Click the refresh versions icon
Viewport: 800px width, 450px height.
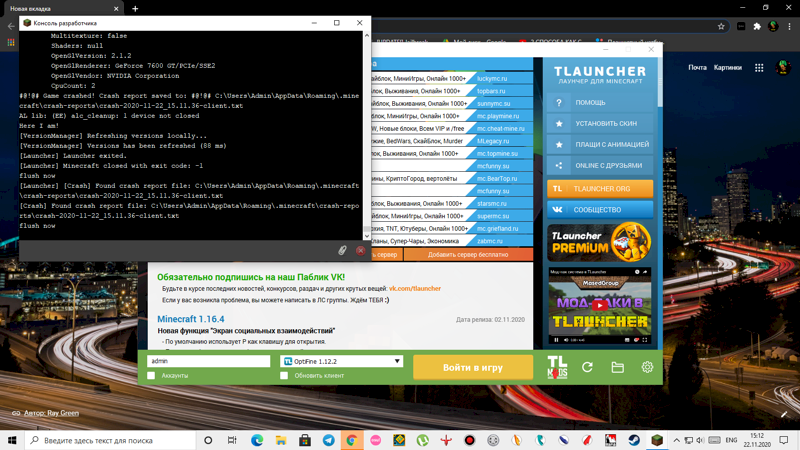tap(588, 367)
